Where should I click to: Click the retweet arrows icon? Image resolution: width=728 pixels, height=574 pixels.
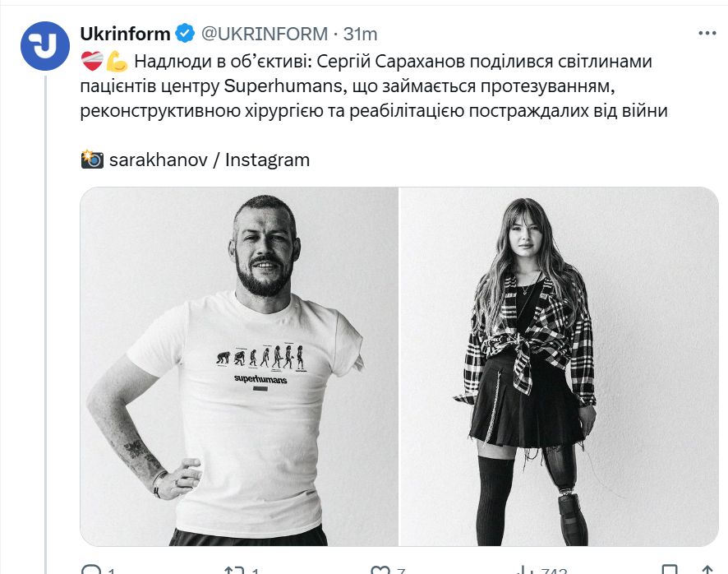(234, 569)
